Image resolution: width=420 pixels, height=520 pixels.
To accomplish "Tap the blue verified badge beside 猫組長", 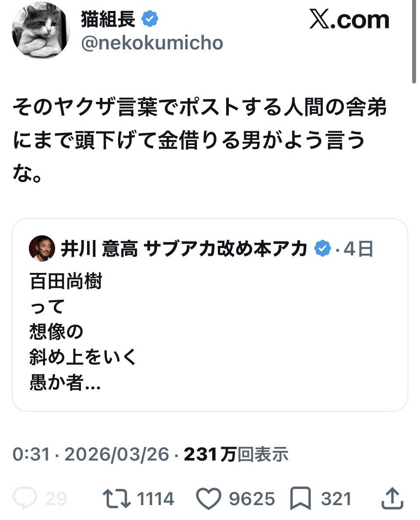I will [x=150, y=19].
